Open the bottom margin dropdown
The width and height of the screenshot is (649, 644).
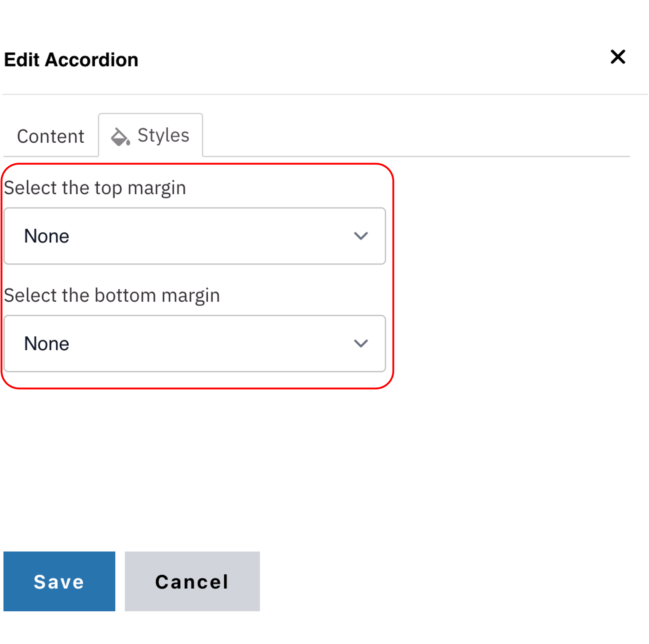(195, 343)
